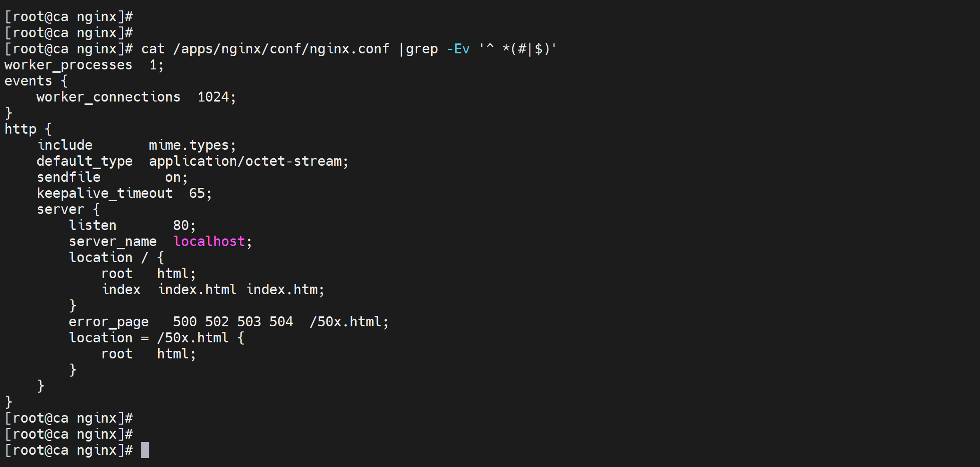The width and height of the screenshot is (980, 467).
Task: Click the error_page directive
Action: coord(108,322)
